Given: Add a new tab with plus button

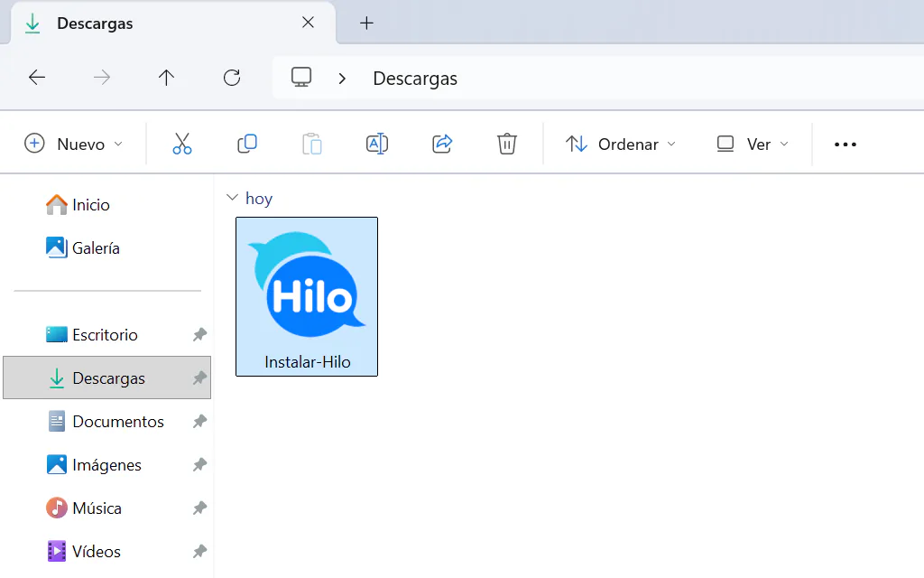Looking at the screenshot, I should 366,23.
